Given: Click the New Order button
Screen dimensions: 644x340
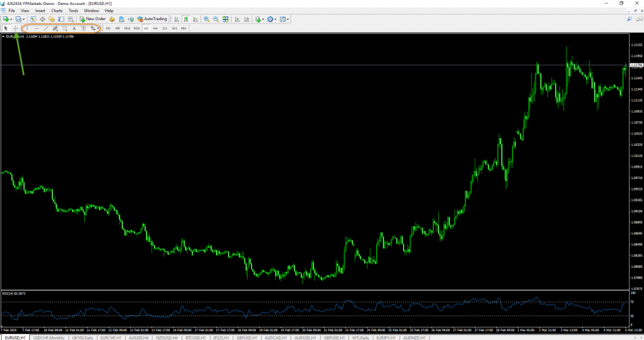Looking at the screenshot, I should pyautogui.click(x=92, y=19).
